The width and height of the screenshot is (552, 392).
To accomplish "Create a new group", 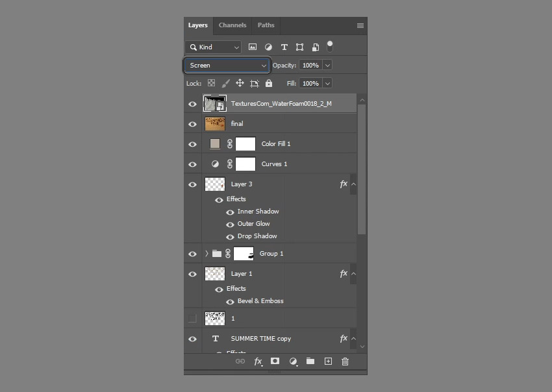I will tap(310, 361).
